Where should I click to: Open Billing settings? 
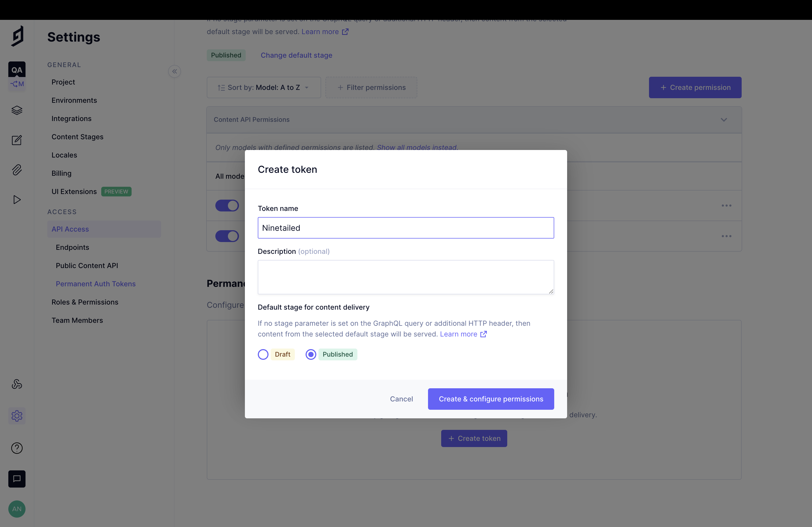point(61,174)
